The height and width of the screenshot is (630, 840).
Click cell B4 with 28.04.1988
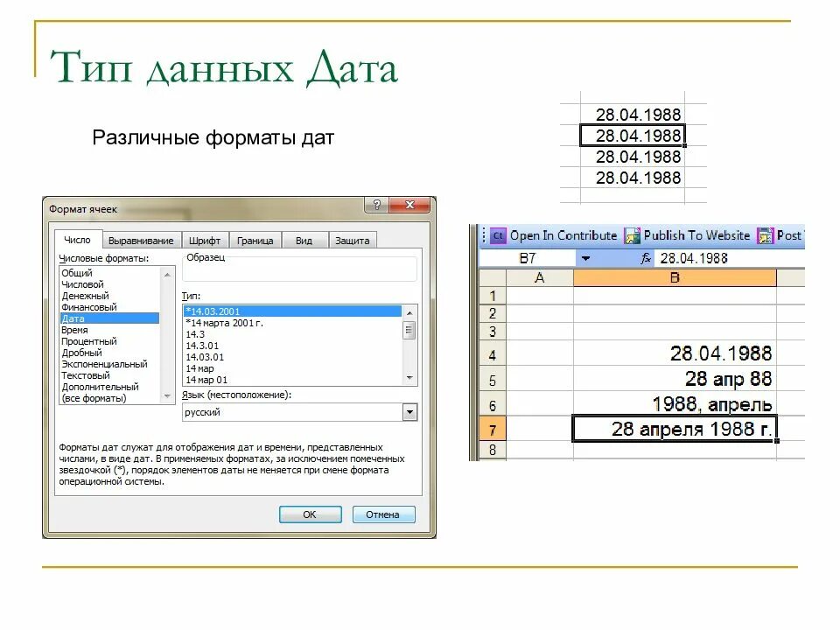point(675,353)
